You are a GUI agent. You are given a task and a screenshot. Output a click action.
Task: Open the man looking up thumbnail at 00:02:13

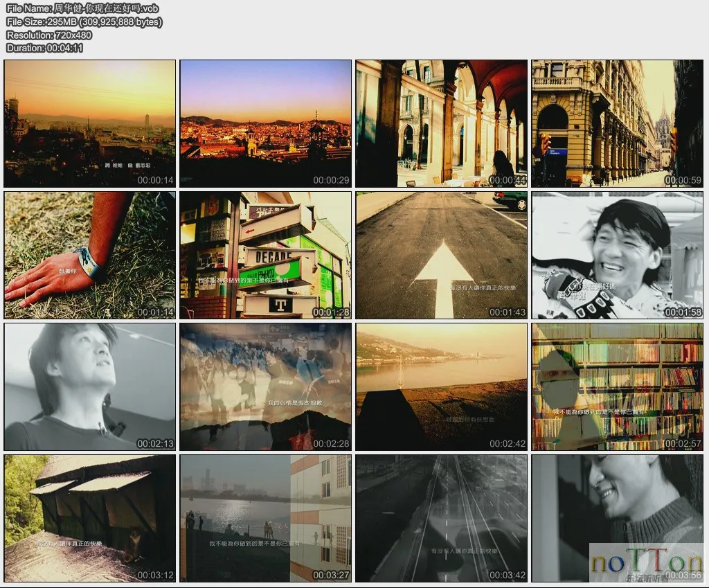coord(90,386)
